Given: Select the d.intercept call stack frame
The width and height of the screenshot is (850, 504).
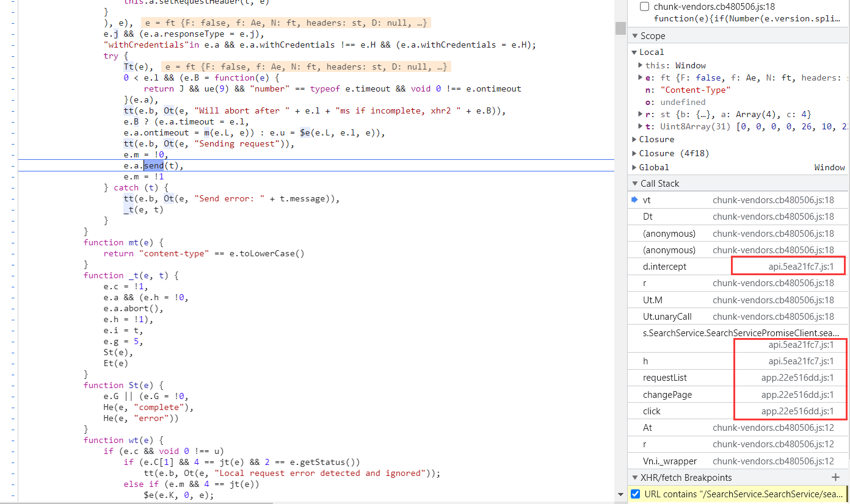Looking at the screenshot, I should 739,267.
